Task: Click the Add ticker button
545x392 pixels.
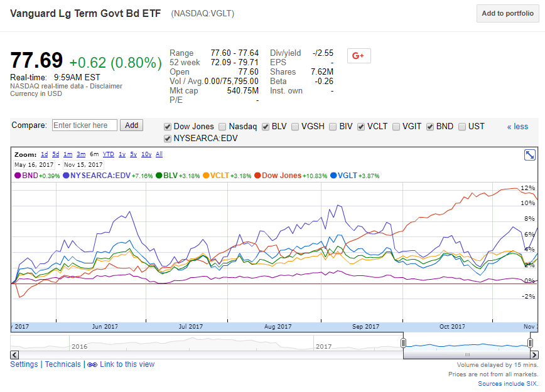Action: coord(131,125)
